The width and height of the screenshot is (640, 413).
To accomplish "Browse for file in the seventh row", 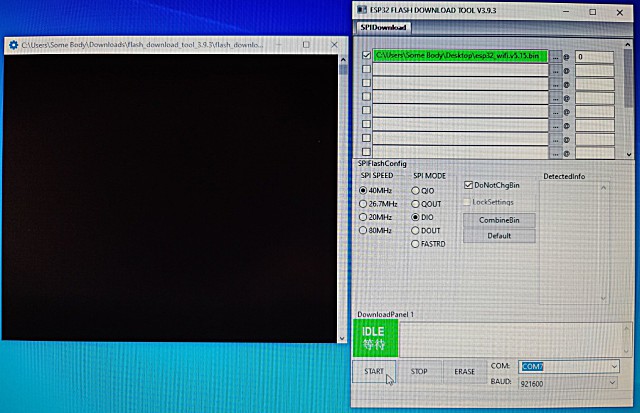I will tap(555, 140).
